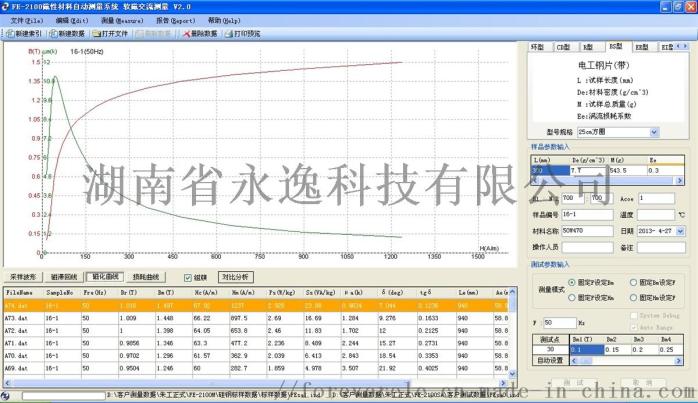Click the sample parameter grid's right scroll arrow

680,180
